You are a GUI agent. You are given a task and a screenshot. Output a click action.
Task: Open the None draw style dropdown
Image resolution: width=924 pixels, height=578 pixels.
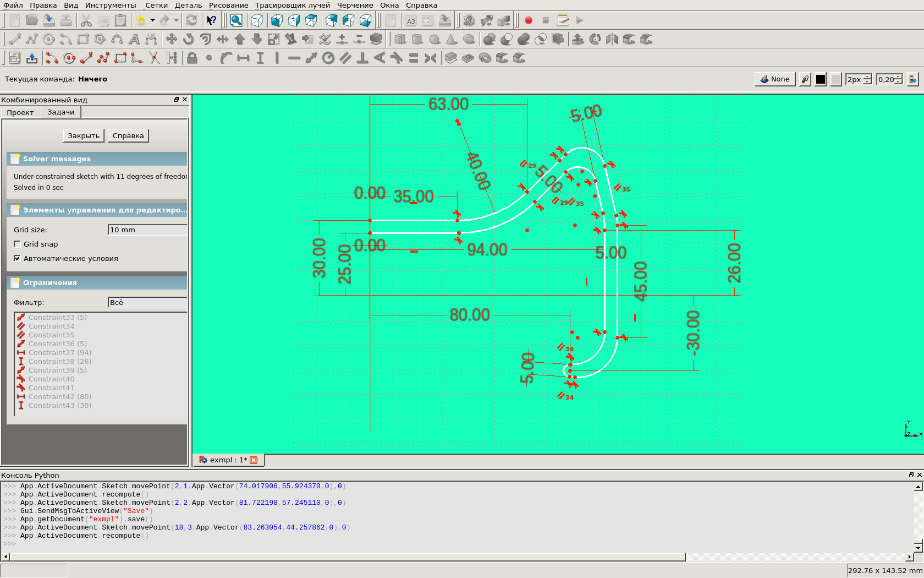[x=774, y=79]
